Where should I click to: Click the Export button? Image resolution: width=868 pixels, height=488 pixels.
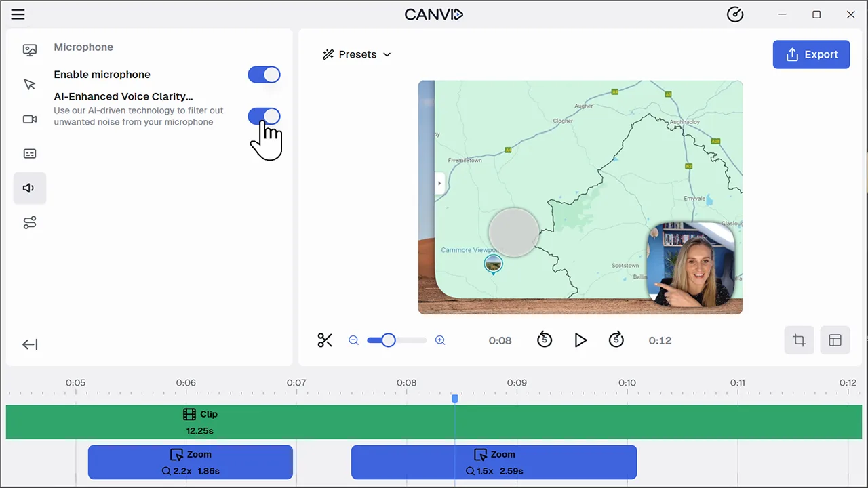click(x=811, y=54)
